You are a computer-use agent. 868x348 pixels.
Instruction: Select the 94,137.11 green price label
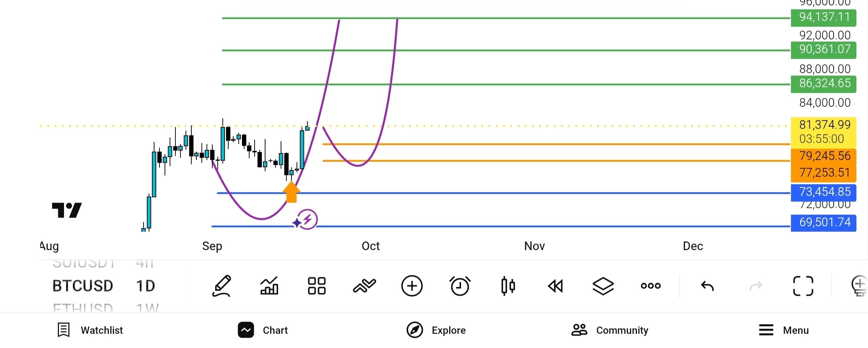point(824,17)
